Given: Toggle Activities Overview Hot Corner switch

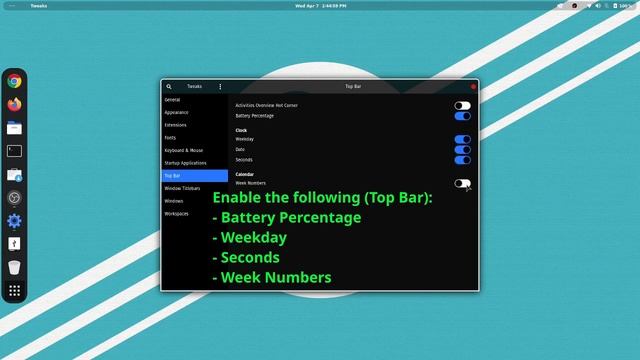Looking at the screenshot, I should 462,106.
